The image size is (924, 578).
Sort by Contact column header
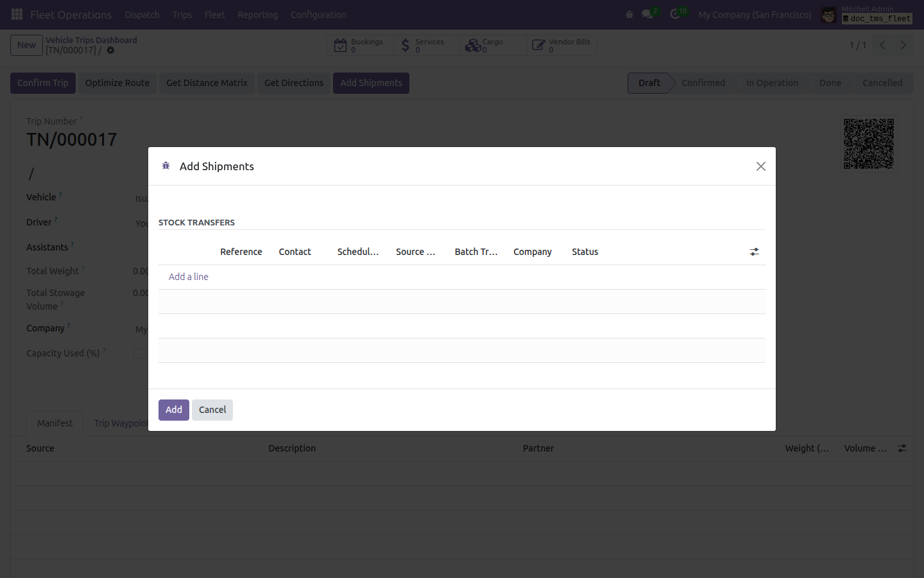[x=295, y=252]
